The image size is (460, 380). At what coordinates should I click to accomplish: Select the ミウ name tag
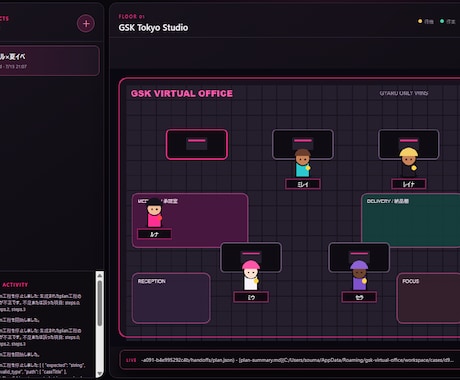point(251,297)
